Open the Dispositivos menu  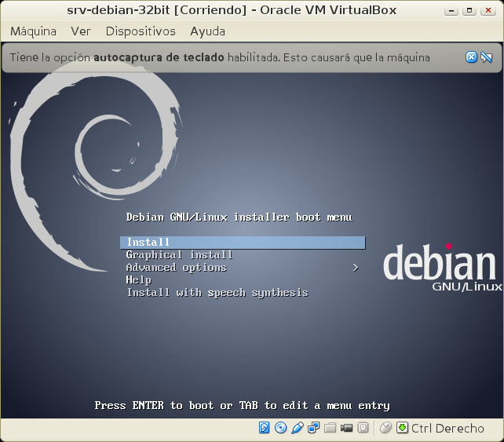pyautogui.click(x=141, y=31)
